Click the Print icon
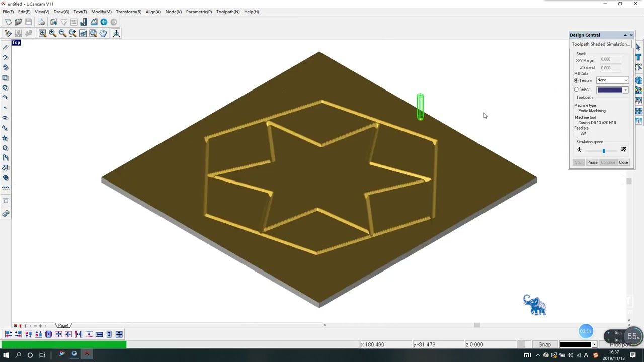Screen dimensions: 644x362 point(41,22)
